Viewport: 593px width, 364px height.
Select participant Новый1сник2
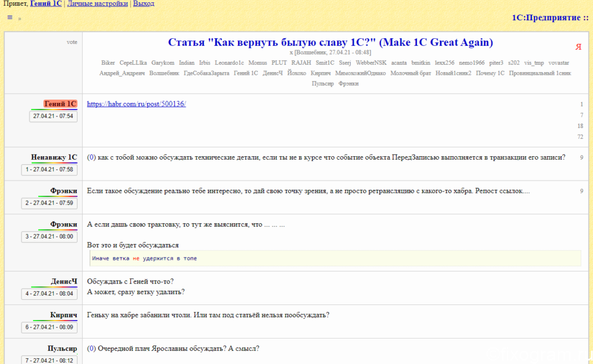pos(453,73)
